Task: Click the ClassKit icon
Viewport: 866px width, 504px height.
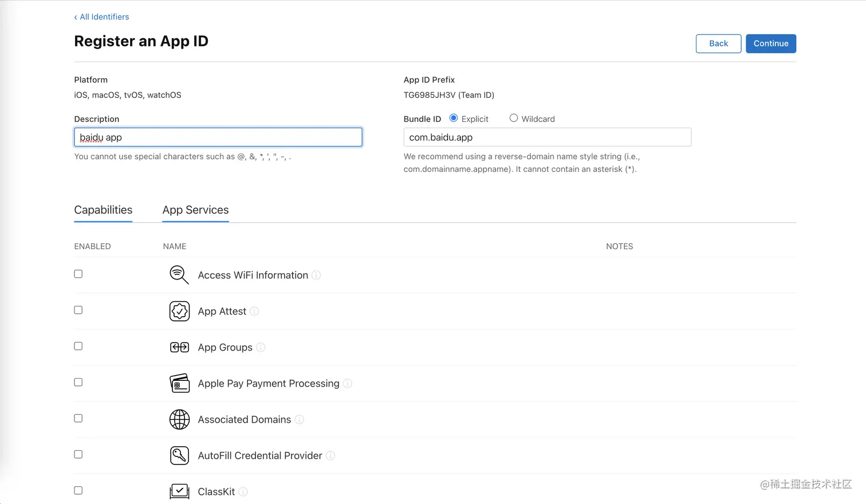Action: [x=179, y=491]
